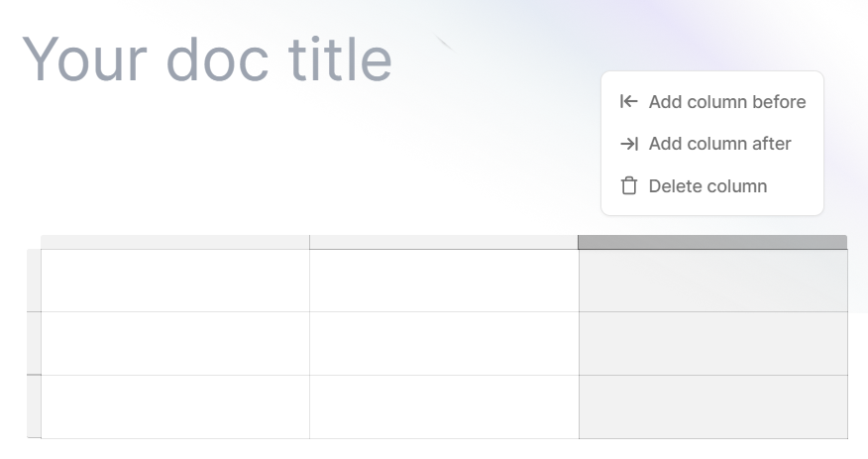Screen dimensions: 868x459
Task: Click the "Your doc title" placeholder
Action: pyautogui.click(x=207, y=58)
